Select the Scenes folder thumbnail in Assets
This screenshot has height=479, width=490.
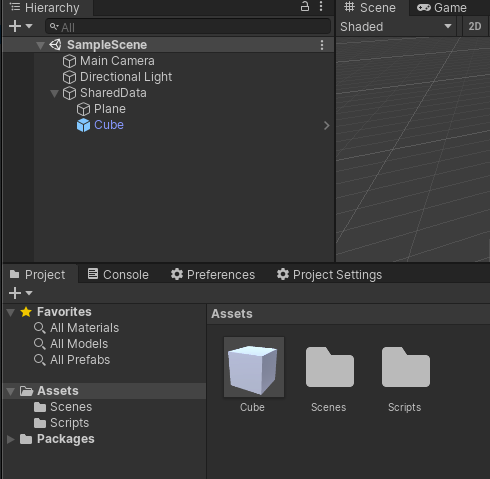point(330,367)
